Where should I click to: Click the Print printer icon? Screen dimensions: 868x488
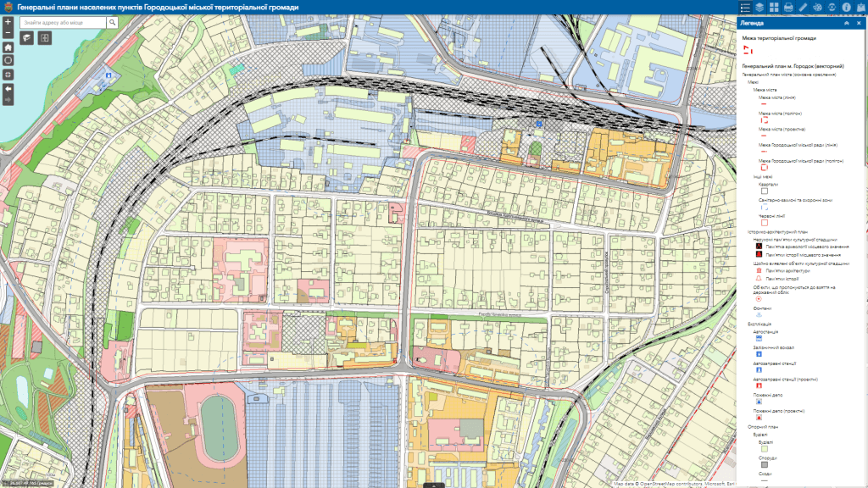pos(789,7)
